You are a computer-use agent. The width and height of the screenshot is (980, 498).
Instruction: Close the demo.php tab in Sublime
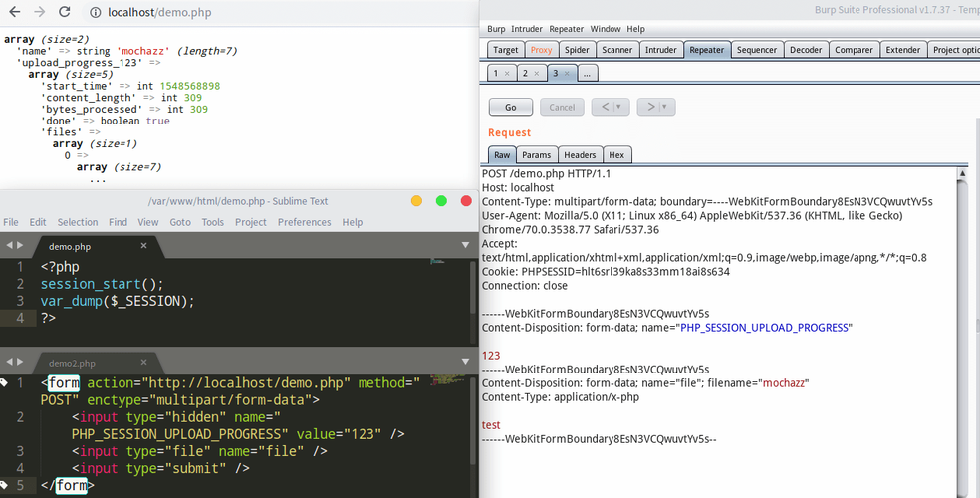[143, 246]
